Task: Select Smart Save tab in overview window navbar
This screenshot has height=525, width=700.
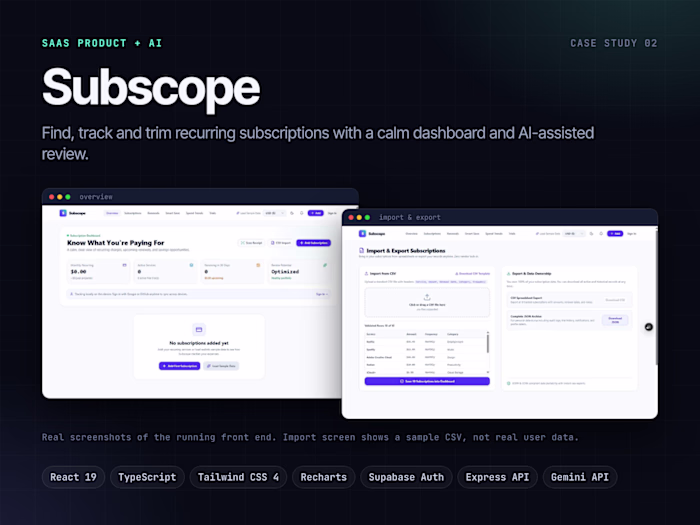Action: tap(173, 213)
